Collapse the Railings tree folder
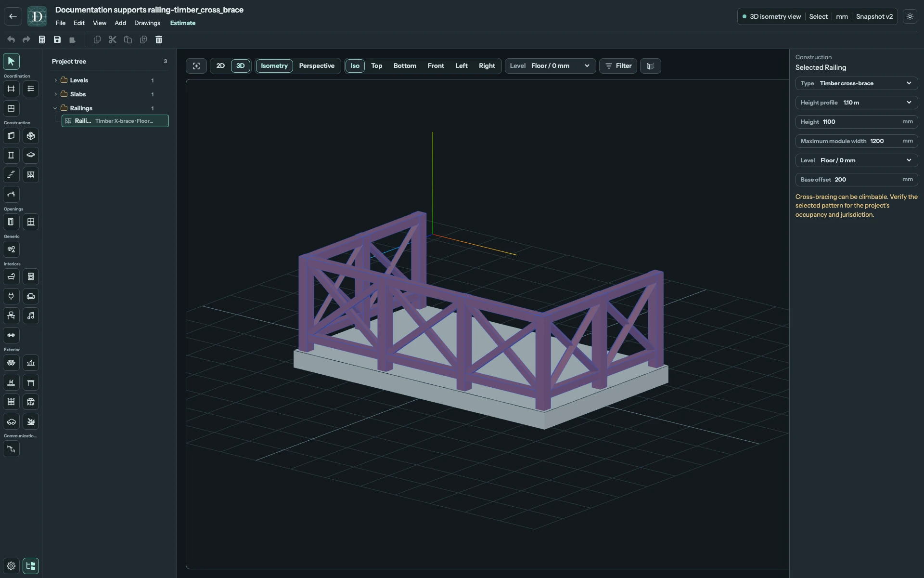This screenshot has width=924, height=578. point(56,108)
